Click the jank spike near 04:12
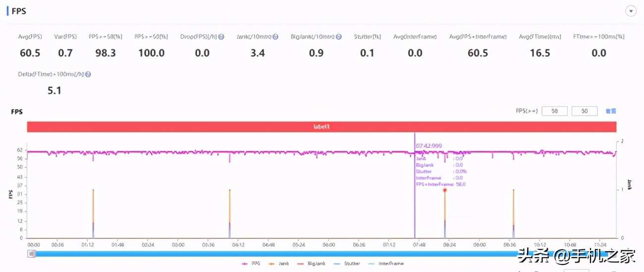The height and width of the screenshot is (272, 644). [x=229, y=213]
